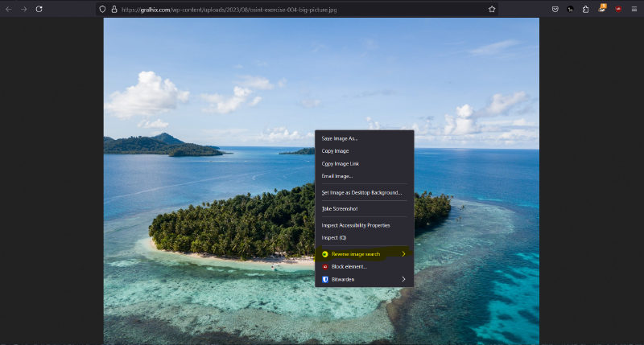Choose Set Image as Desktop Background
This screenshot has height=345, width=644.
[x=361, y=192]
